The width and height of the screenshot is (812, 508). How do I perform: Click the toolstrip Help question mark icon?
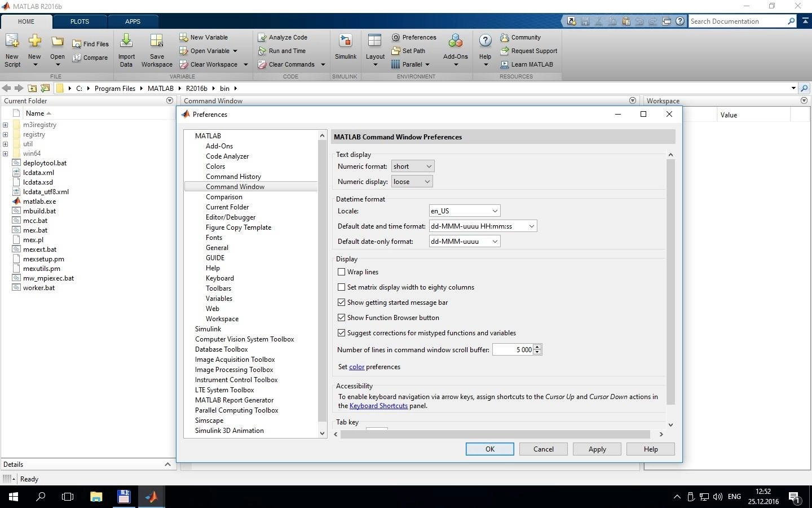[485, 41]
